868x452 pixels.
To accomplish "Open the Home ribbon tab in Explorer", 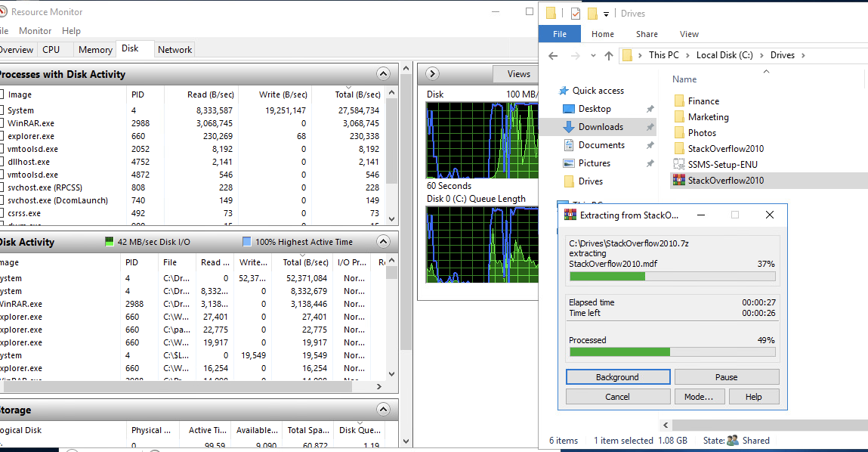I will [602, 34].
